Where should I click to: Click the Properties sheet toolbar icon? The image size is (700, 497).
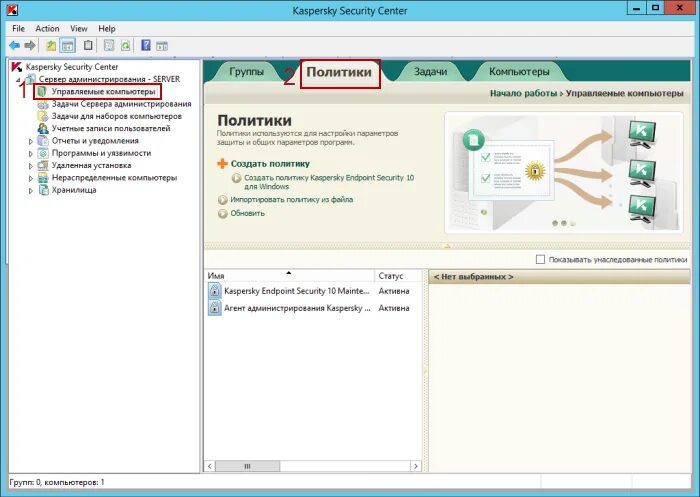coord(109,45)
